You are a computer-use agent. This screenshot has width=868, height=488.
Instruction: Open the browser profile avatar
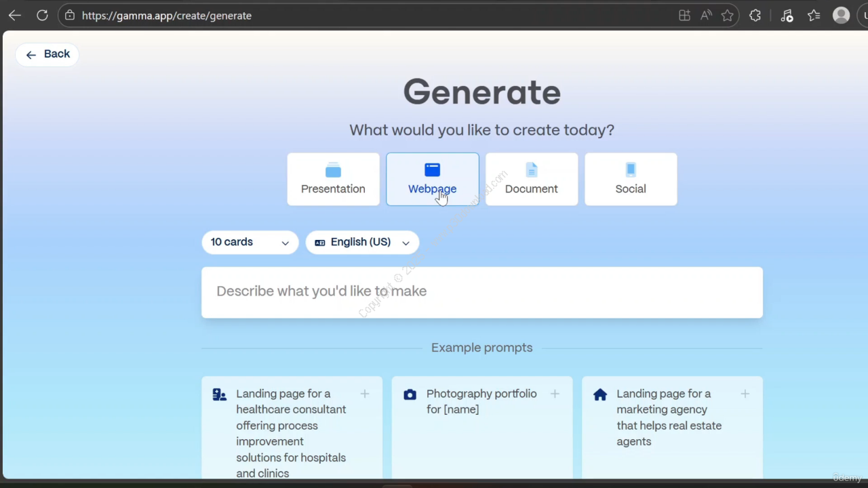(841, 16)
